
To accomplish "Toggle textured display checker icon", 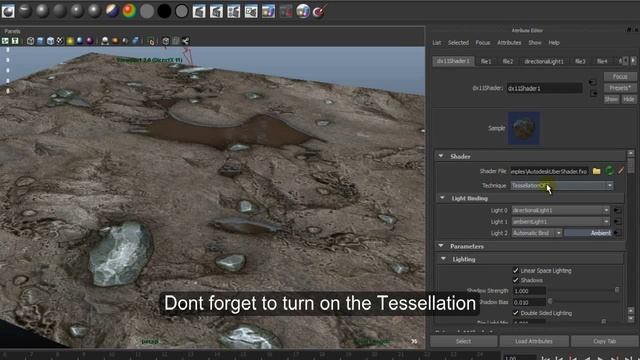I will [x=60, y=41].
